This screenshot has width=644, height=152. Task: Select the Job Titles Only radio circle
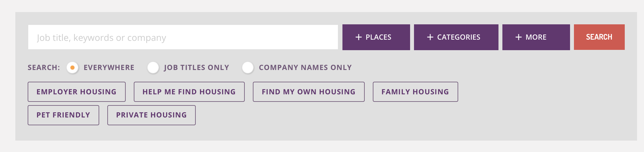click(x=153, y=68)
